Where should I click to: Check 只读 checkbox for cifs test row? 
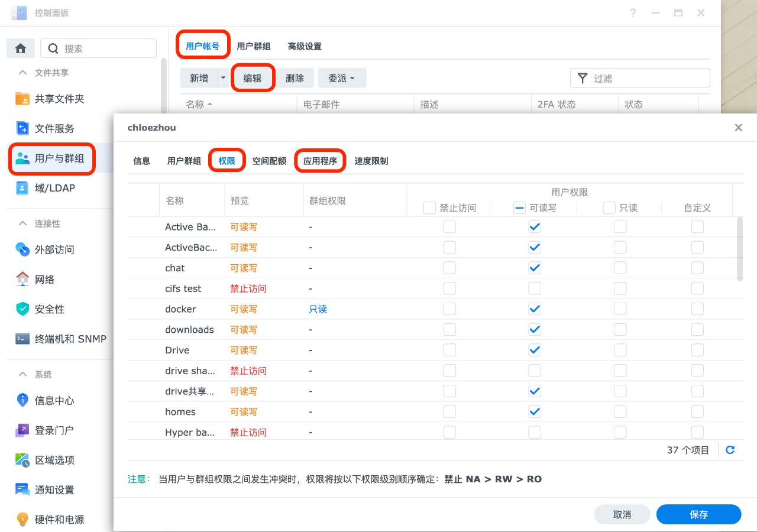[620, 288]
